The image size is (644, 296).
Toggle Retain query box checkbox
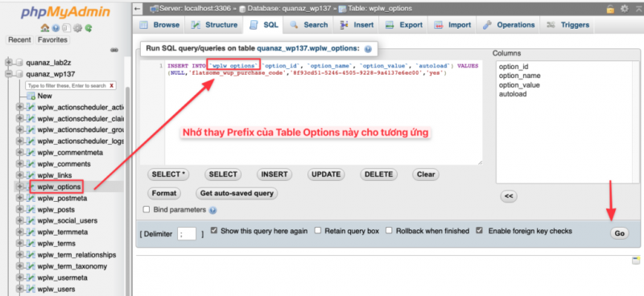click(x=318, y=231)
